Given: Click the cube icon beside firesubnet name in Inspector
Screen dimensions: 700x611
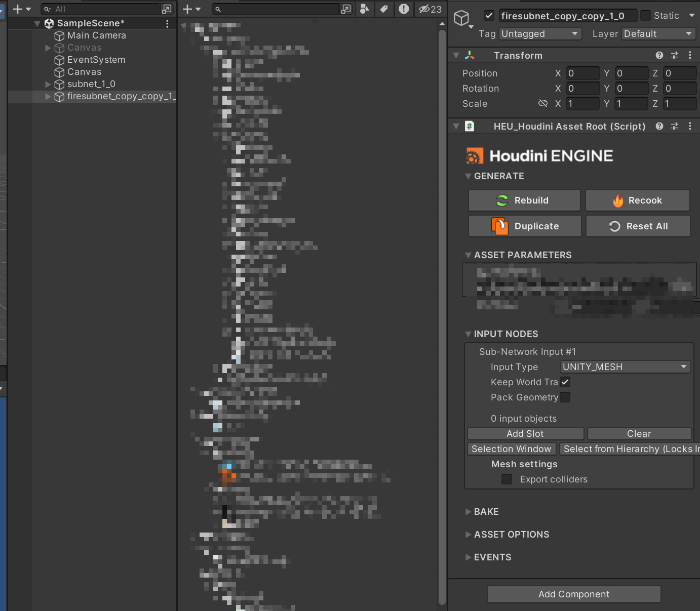Looking at the screenshot, I should point(462,18).
